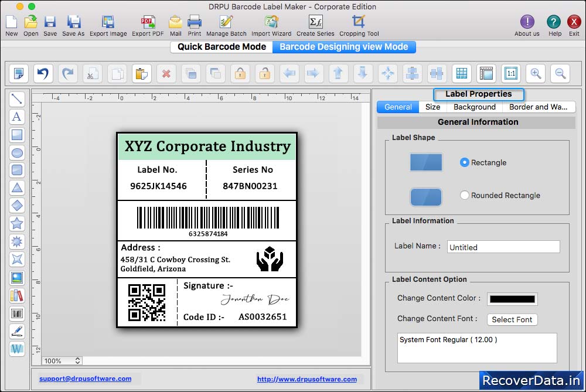Select the Rounded Rectangle radio option
Screen dimensions: 586x392
[464, 195]
